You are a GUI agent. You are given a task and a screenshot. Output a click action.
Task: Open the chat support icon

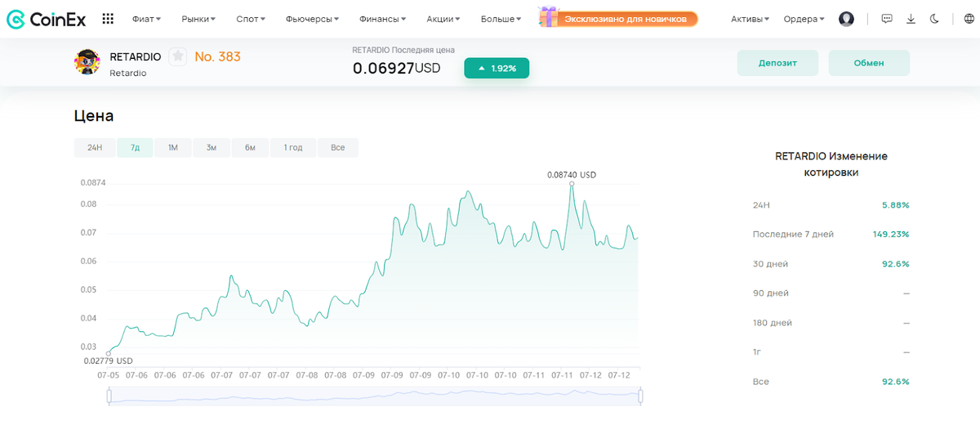click(x=887, y=18)
